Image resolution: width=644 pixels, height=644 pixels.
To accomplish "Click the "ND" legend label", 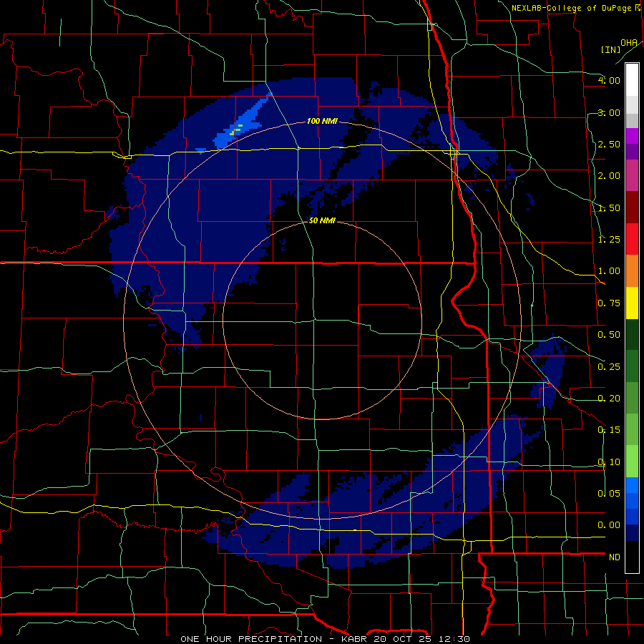I will coord(615,557).
